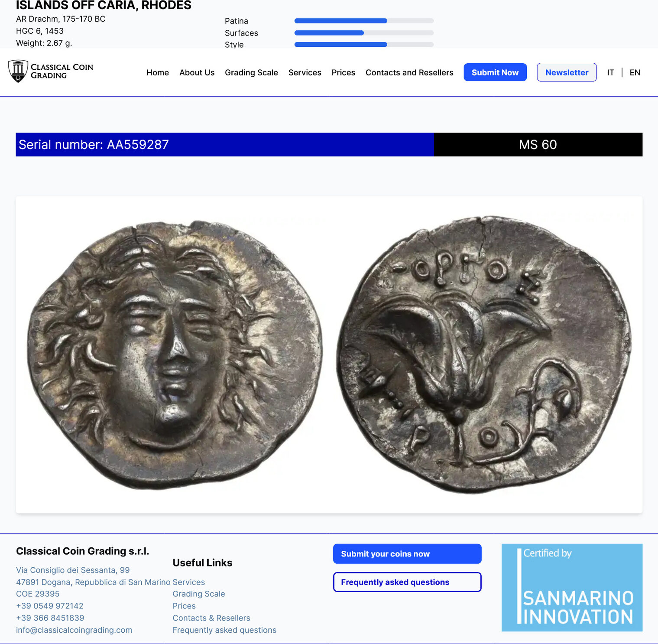658x644 pixels.
Task: Click the Submit Now button
Action: coord(495,72)
